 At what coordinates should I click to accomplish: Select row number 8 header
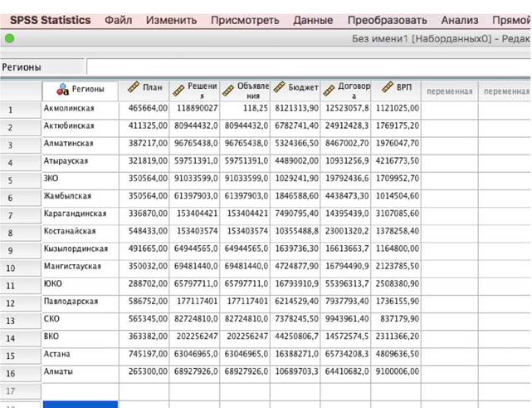tap(21, 233)
